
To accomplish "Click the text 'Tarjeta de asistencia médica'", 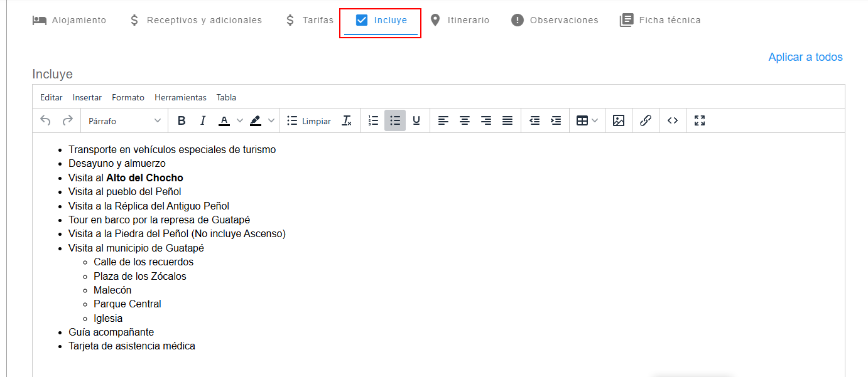I will tap(132, 346).
